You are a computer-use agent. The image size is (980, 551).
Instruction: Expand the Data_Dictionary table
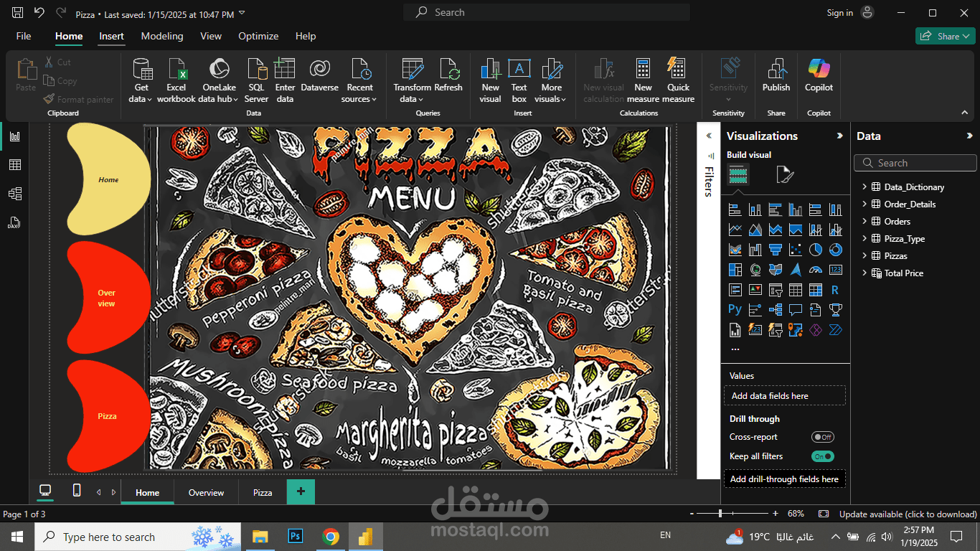click(864, 187)
